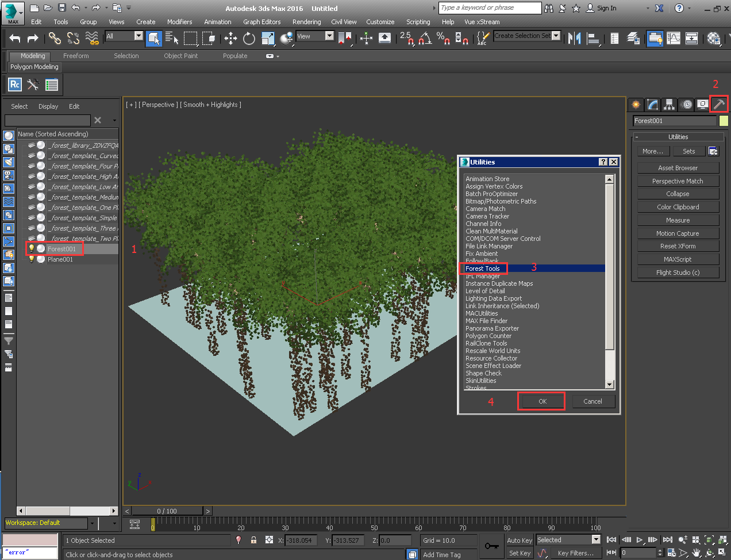Click Cancel in Utilities dialog
The height and width of the screenshot is (560, 731).
[593, 401]
